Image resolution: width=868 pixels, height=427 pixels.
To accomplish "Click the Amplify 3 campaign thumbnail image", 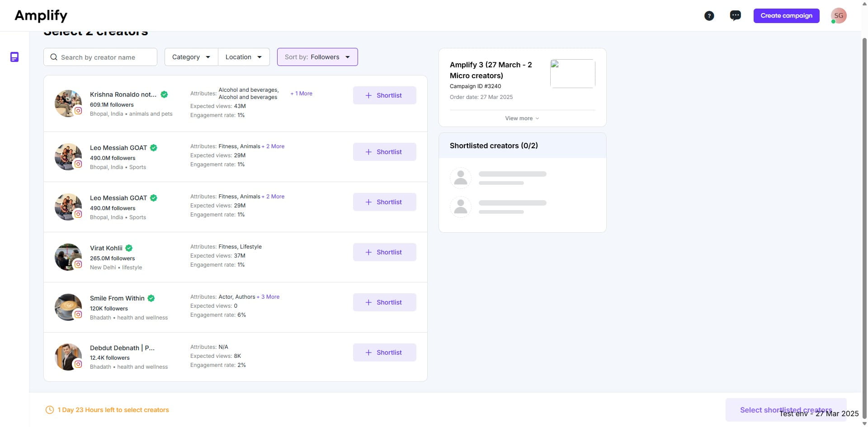I will pos(572,74).
